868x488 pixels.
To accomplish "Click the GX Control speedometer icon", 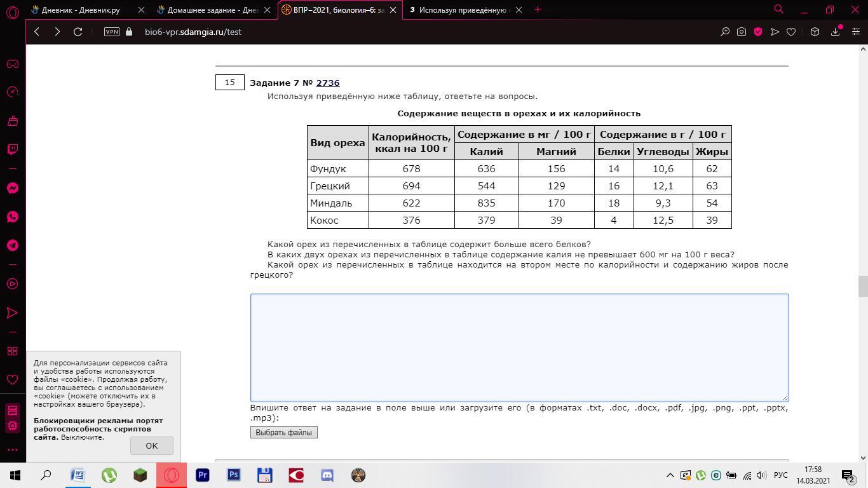I will (x=12, y=92).
